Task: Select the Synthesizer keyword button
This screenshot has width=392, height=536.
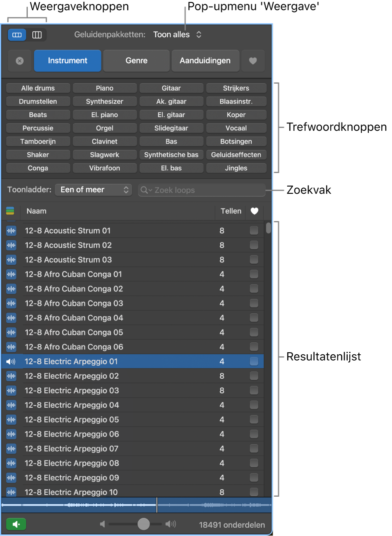Action: tap(104, 101)
